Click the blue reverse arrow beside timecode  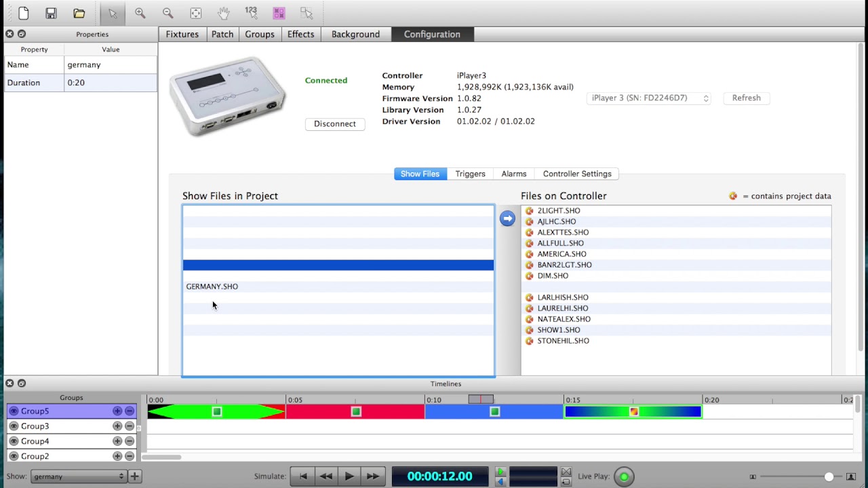(x=500, y=482)
